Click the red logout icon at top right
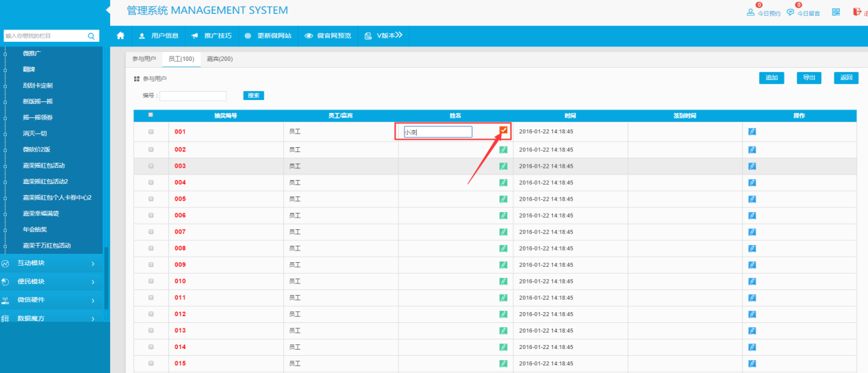868x373 pixels. pyautogui.click(x=856, y=12)
